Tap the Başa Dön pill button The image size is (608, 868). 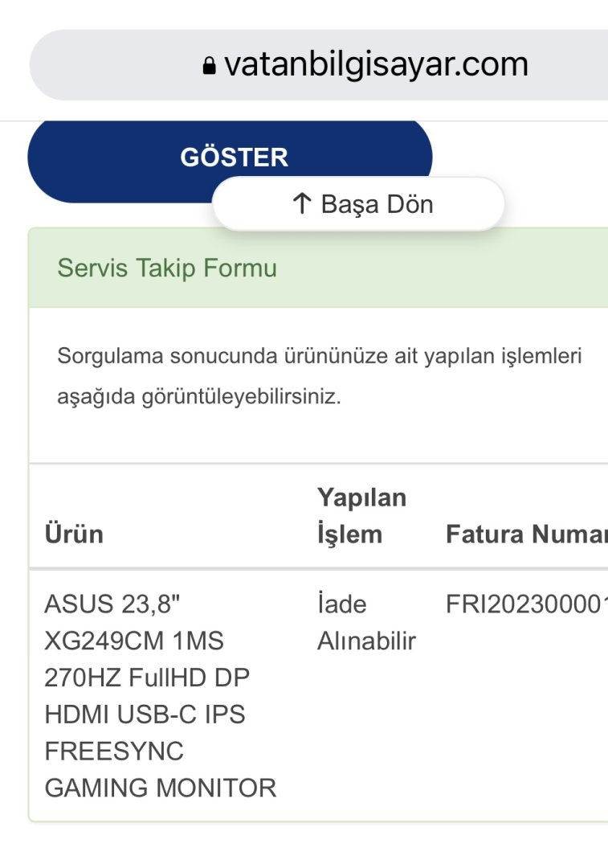(x=358, y=204)
